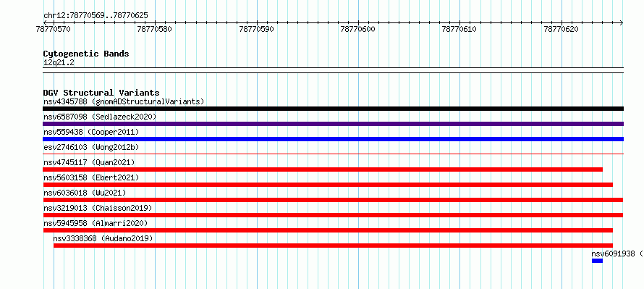
Task: Select the thin red esv2746103 Wong2012b line
Action: 333,154
